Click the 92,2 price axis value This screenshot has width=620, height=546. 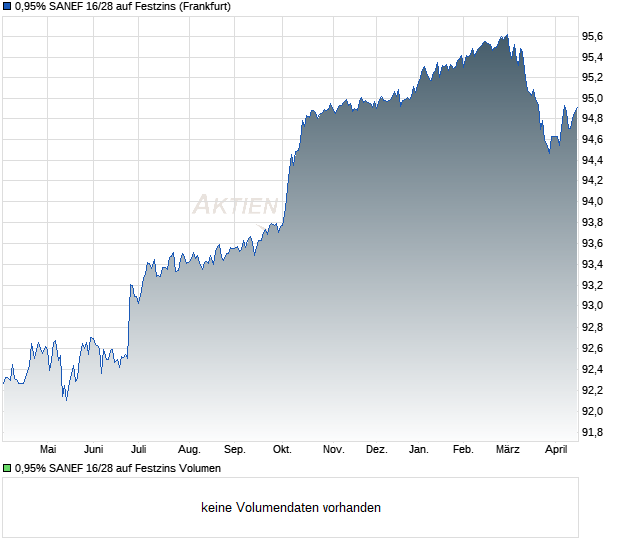(592, 390)
